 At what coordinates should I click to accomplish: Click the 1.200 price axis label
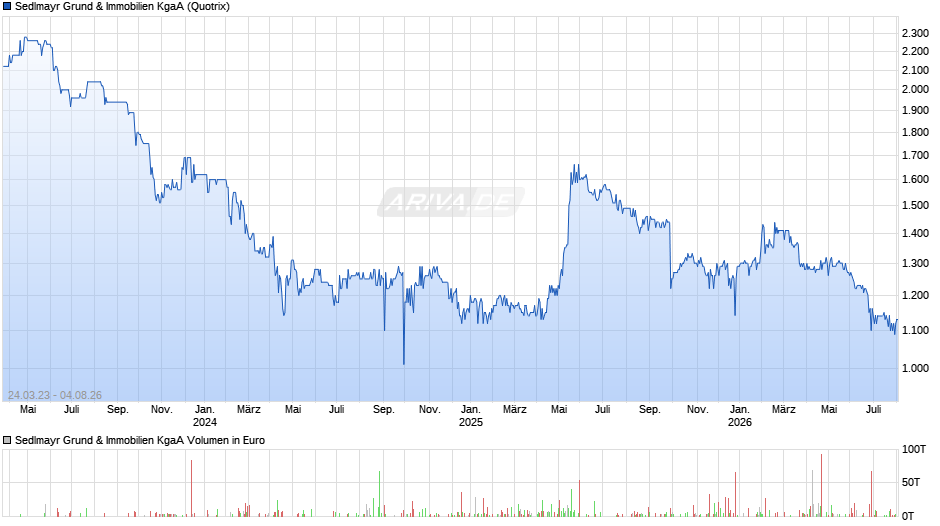[915, 295]
